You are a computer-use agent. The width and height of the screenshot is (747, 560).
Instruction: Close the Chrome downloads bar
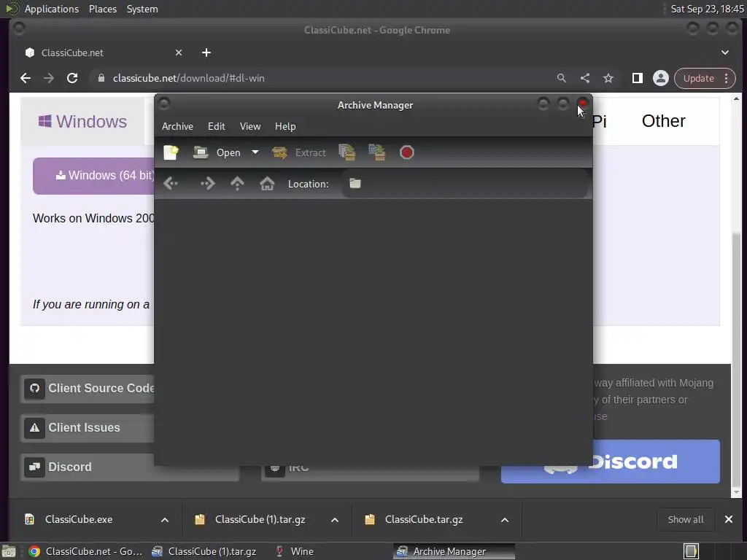click(x=729, y=519)
